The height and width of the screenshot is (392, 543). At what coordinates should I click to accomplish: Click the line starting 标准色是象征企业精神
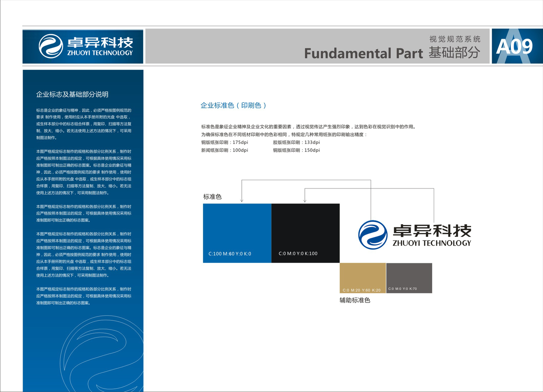308,127
